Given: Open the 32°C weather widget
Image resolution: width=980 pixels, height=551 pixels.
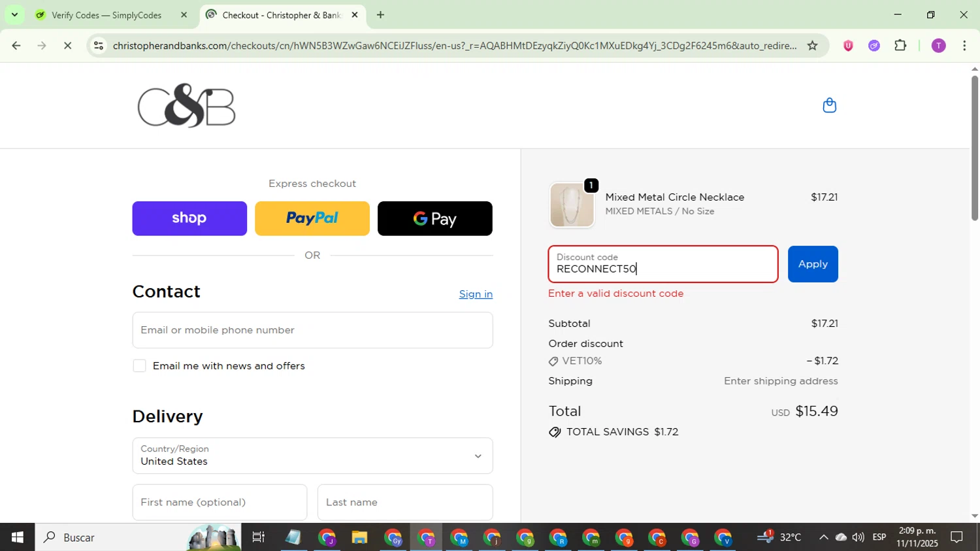Looking at the screenshot, I should (x=779, y=537).
